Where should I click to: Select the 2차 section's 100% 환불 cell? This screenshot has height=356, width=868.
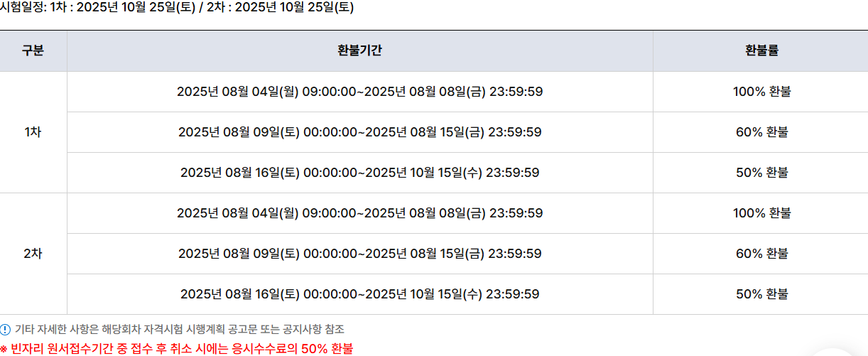(761, 213)
